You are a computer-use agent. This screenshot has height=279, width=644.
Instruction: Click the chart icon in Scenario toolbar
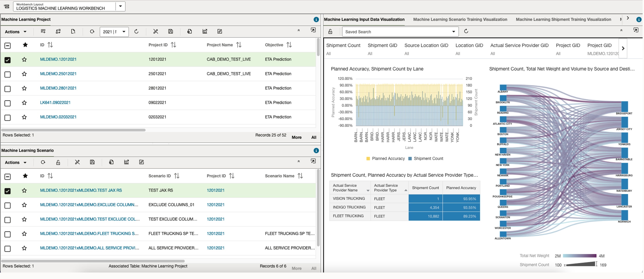[x=126, y=162]
